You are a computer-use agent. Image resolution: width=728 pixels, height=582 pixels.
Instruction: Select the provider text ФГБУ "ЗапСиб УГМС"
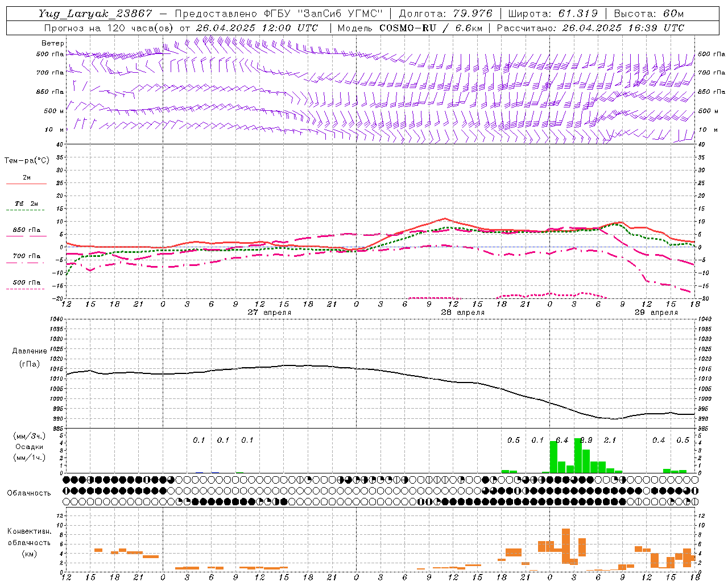pos(324,14)
